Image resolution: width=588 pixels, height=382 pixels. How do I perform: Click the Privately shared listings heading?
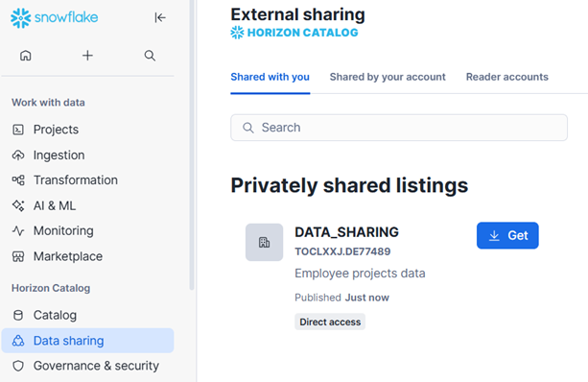(349, 185)
